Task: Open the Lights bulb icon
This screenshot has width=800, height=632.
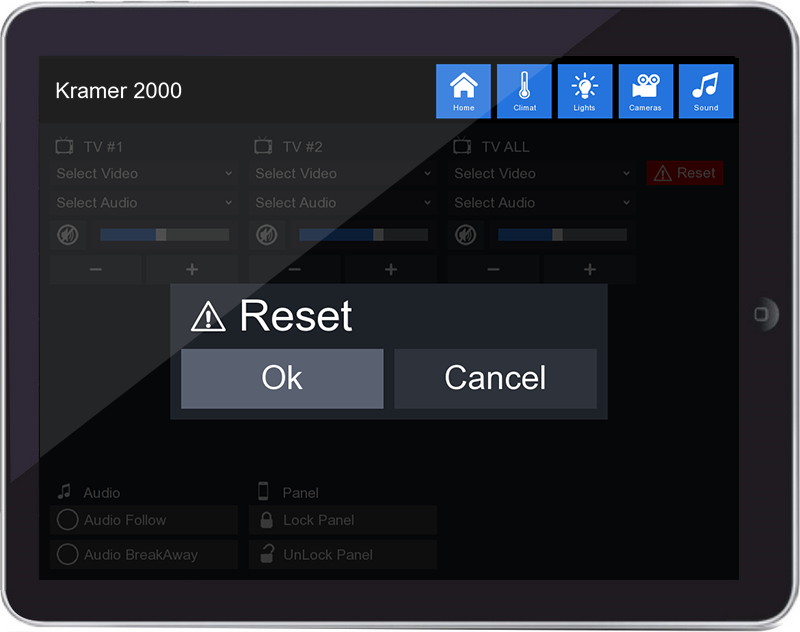Action: coord(584,91)
